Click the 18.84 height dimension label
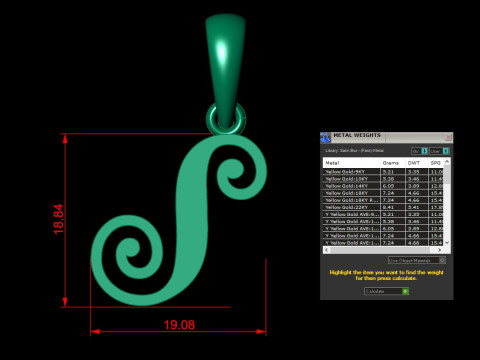This screenshot has height=360, width=480. (58, 219)
